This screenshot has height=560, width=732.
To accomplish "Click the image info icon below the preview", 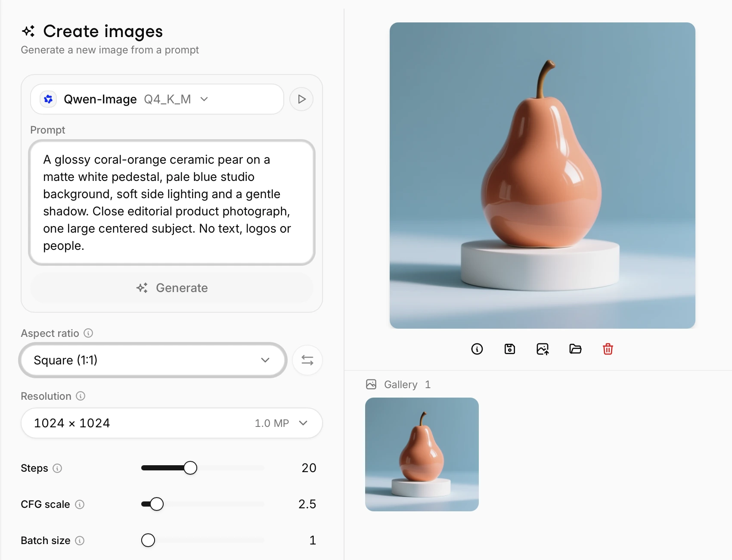I will point(477,349).
